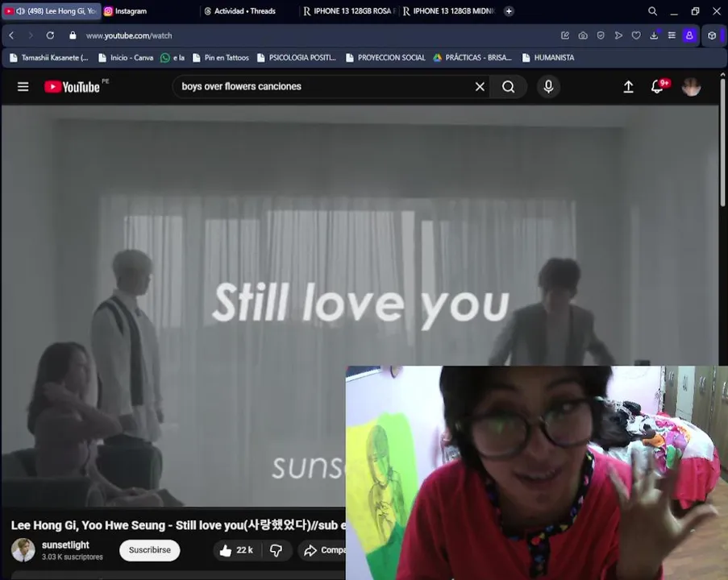Open the WhatsApp 'e la' bookmark
This screenshot has height=580, width=728.
point(173,57)
